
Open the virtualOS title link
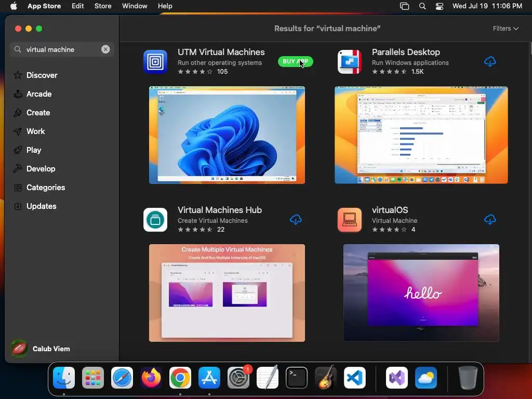[x=390, y=210]
